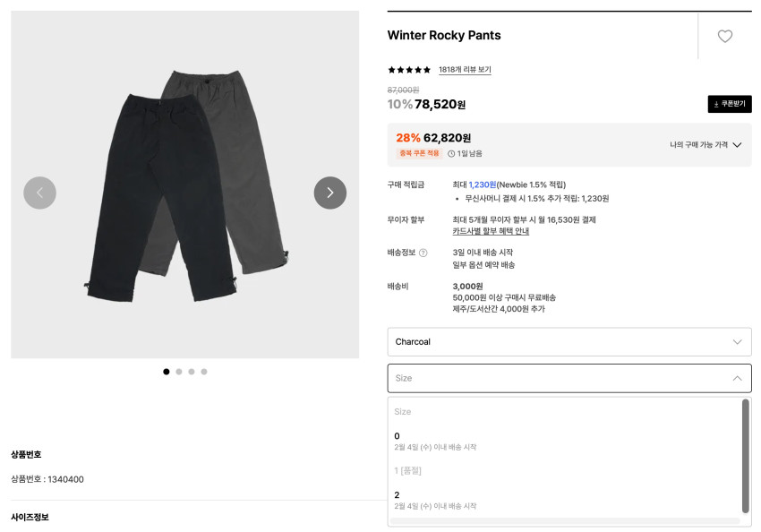This screenshot has width=761, height=532.
Task: Select the third image carousel dot
Action: coord(192,372)
